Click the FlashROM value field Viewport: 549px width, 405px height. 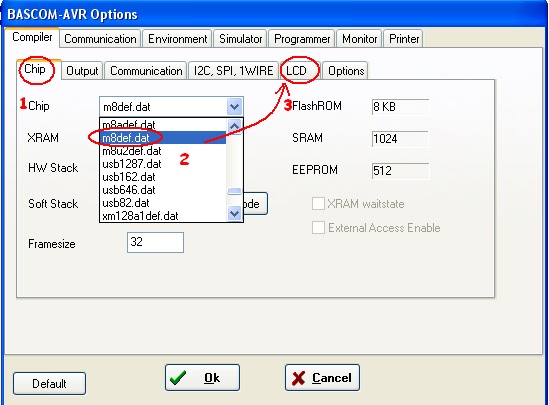pos(400,107)
